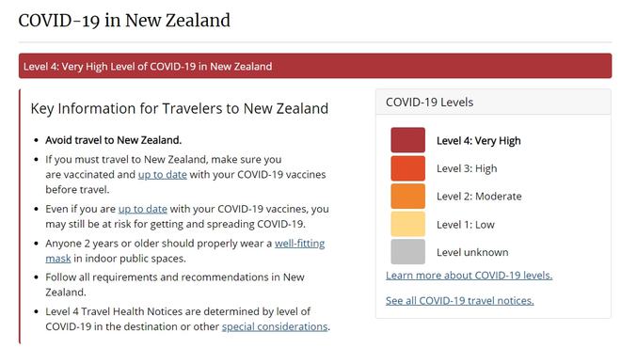Screen dimensions: 621x364
Task: Click the 'COVID-19 Levels' panel header
Action: coord(493,103)
